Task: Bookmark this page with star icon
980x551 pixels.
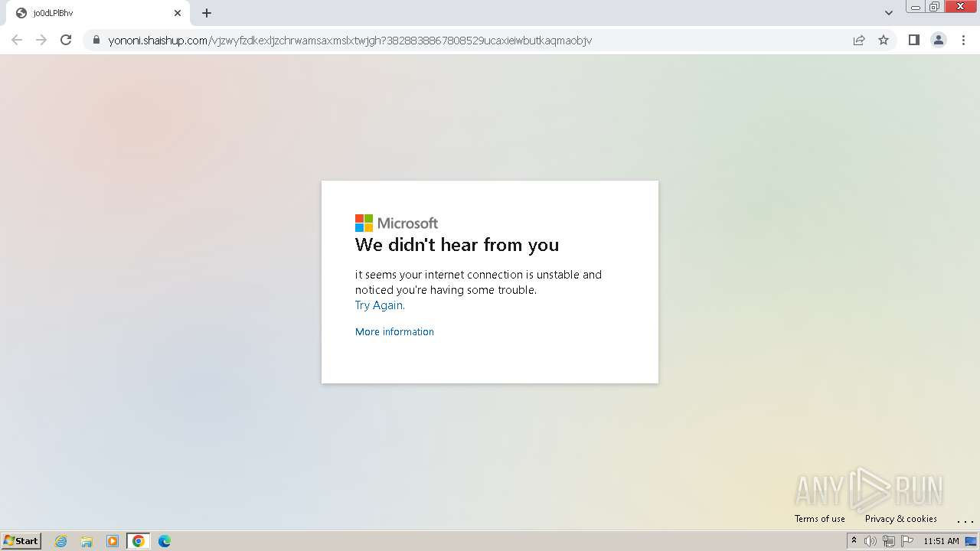Action: [884, 41]
